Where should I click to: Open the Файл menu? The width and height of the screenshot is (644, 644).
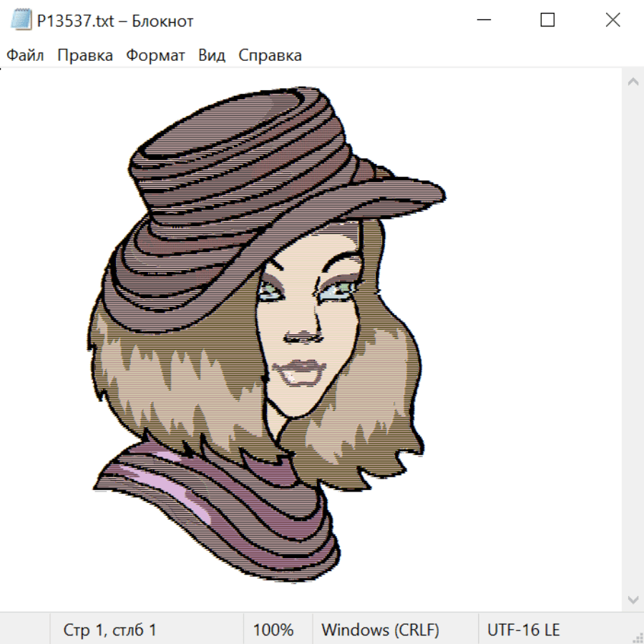[x=26, y=56]
